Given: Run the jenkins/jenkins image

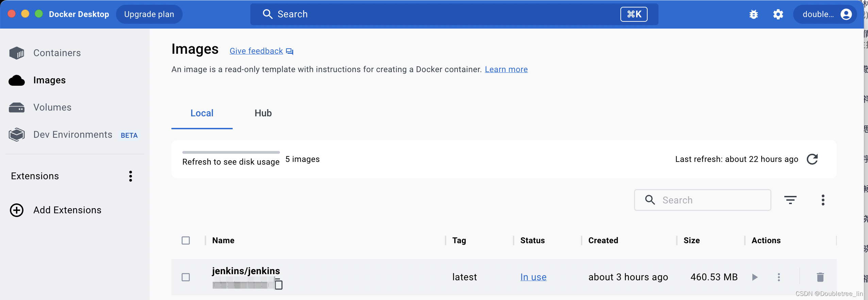Looking at the screenshot, I should [755, 277].
